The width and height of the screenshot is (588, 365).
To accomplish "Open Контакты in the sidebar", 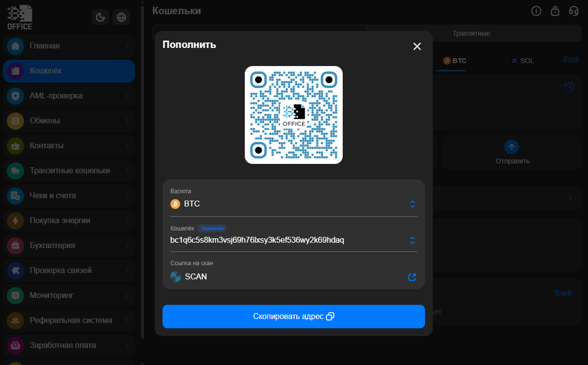I will (69, 146).
